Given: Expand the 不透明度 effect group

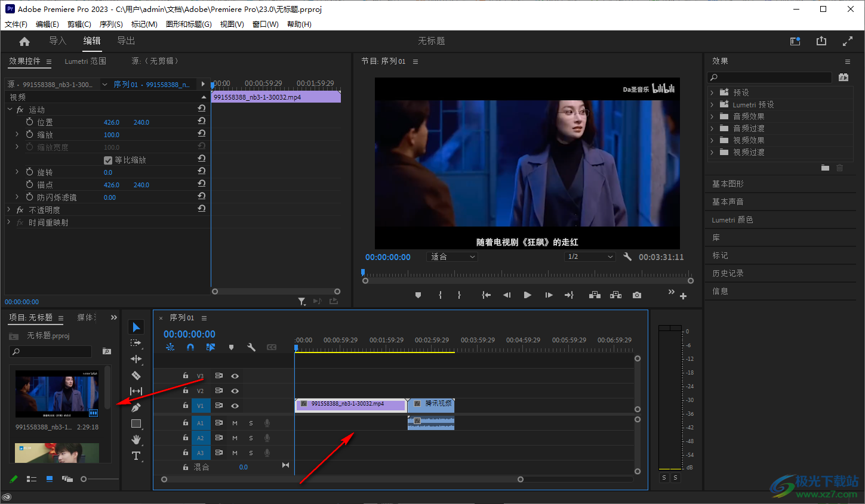Looking at the screenshot, I should click(9, 209).
